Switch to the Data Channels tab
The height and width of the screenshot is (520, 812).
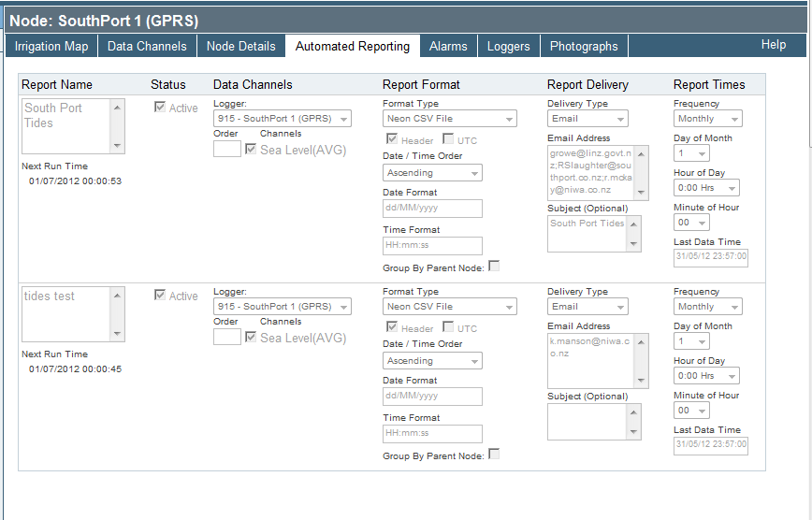(147, 46)
